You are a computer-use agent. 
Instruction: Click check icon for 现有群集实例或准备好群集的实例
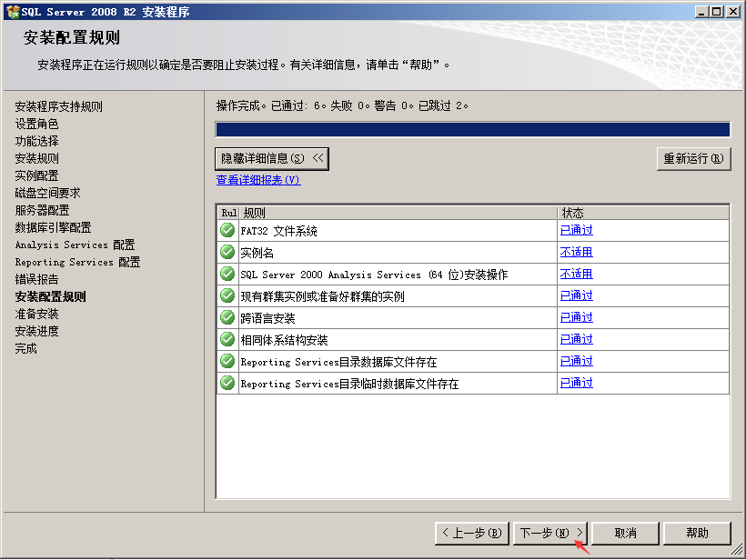click(227, 295)
